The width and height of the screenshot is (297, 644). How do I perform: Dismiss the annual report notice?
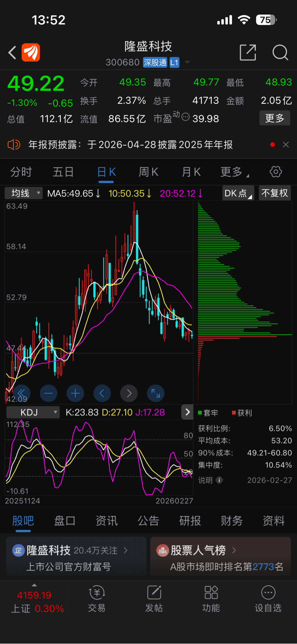click(286, 144)
